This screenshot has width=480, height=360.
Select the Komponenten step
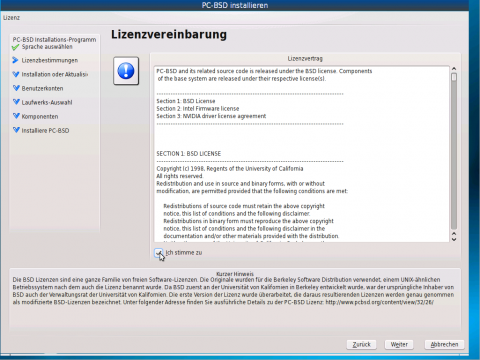coord(40,116)
